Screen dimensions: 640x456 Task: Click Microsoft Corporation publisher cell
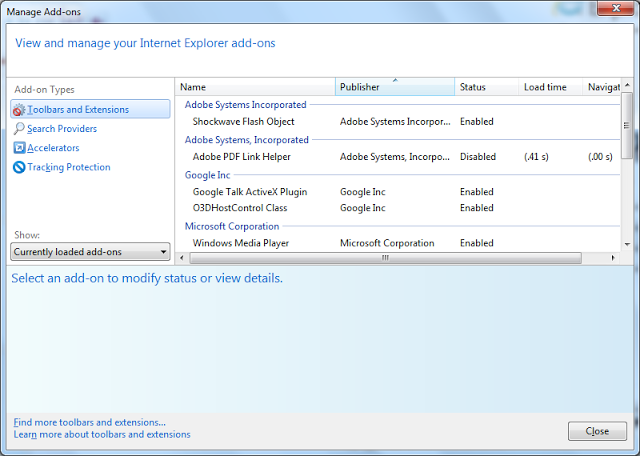[x=387, y=243]
